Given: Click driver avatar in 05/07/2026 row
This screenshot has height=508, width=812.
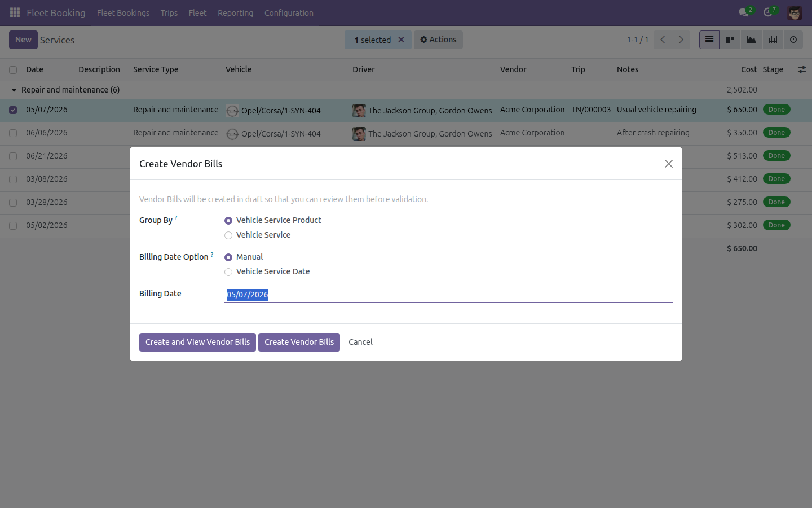Looking at the screenshot, I should click(359, 111).
